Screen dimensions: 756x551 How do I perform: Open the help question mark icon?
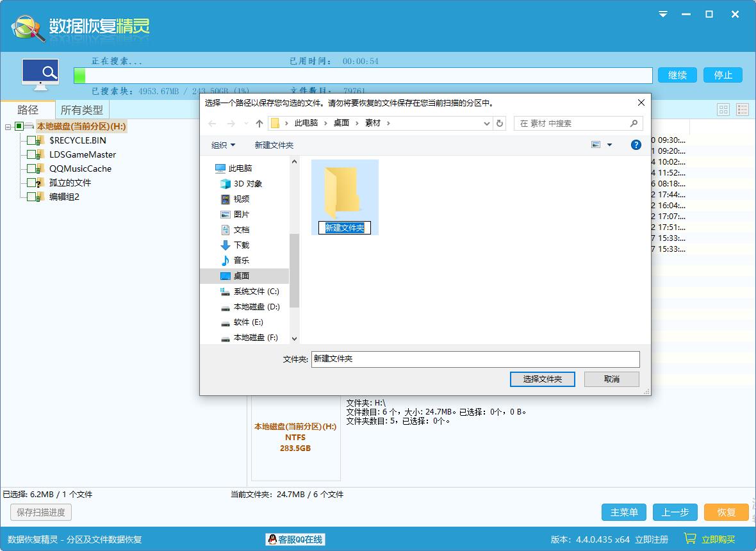[636, 145]
